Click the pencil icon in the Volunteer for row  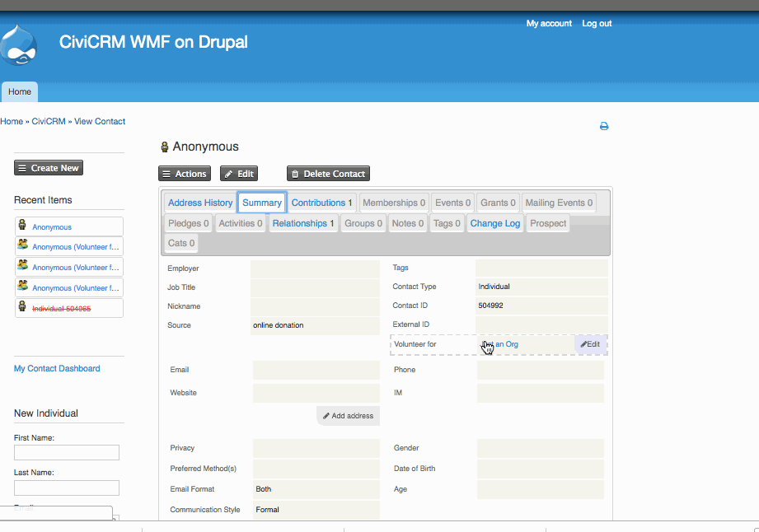[583, 344]
